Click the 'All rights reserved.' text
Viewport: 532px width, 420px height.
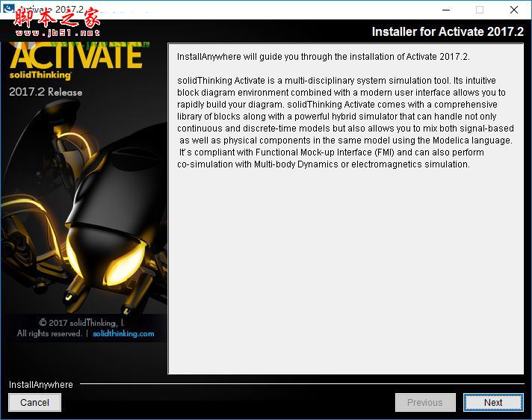pos(49,333)
